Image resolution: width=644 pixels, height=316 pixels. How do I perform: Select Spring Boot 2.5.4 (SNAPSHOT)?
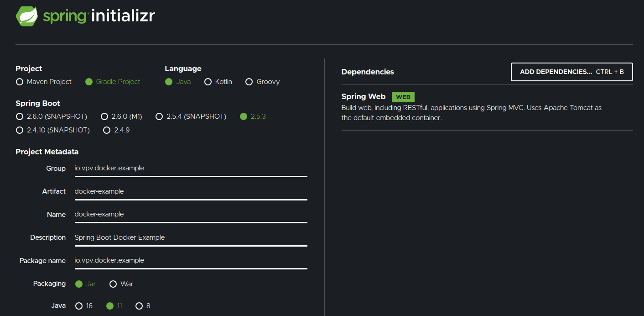(x=191, y=116)
